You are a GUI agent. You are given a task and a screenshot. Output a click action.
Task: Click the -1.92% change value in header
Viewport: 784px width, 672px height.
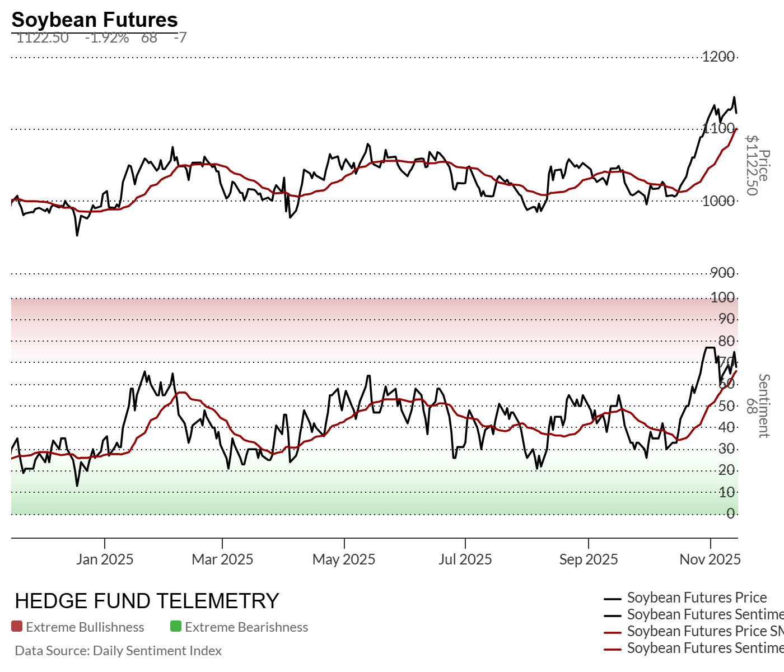[107, 38]
